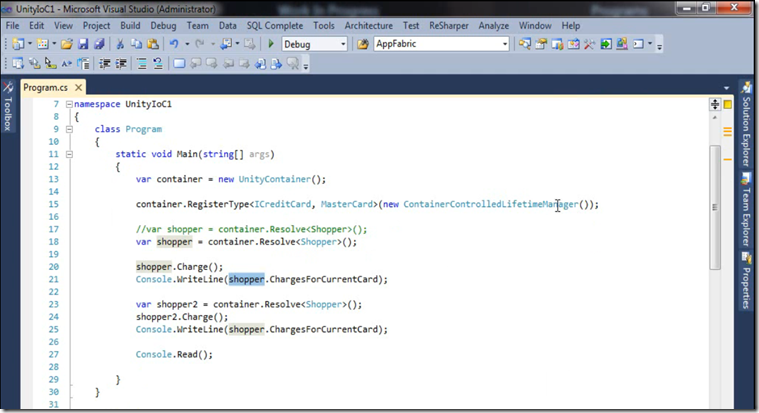Open the Architecture menu
Screen dimensions: 759x413
coord(368,26)
